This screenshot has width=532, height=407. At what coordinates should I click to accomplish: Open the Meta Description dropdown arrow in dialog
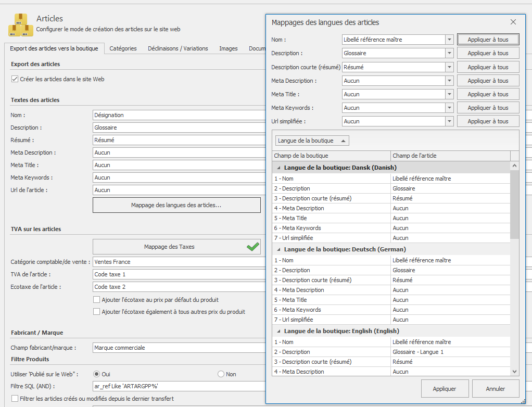(x=449, y=81)
